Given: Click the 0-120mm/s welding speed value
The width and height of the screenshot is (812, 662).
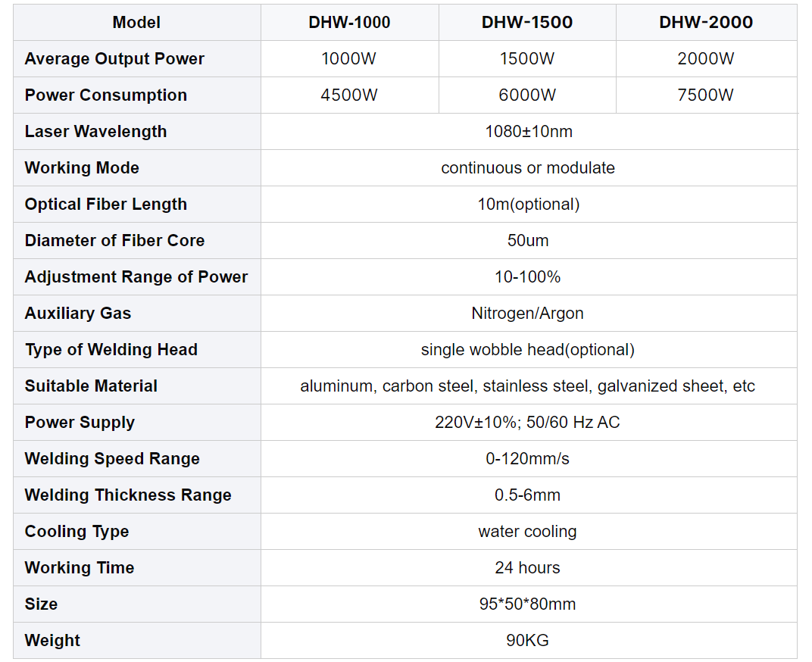Looking at the screenshot, I should (528, 458).
